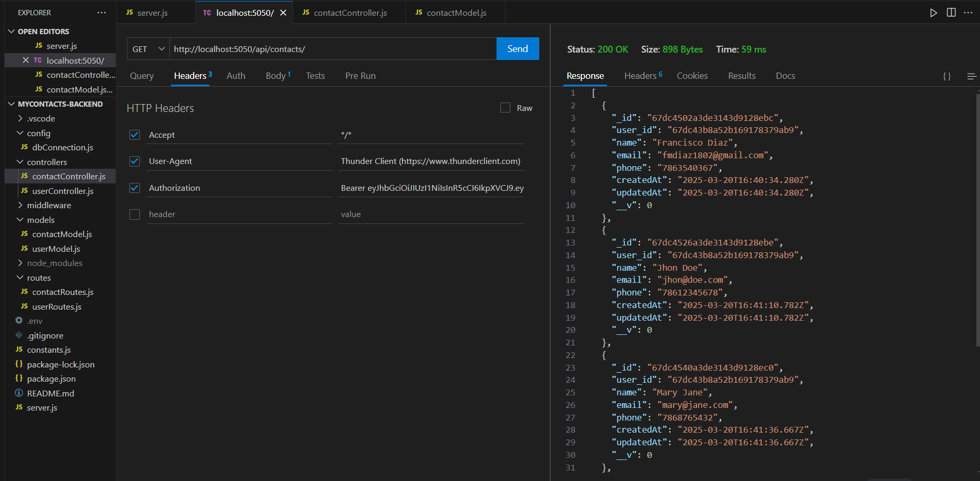Enable the Raw headers checkbox
Viewport: 980px width, 481px height.
click(505, 107)
